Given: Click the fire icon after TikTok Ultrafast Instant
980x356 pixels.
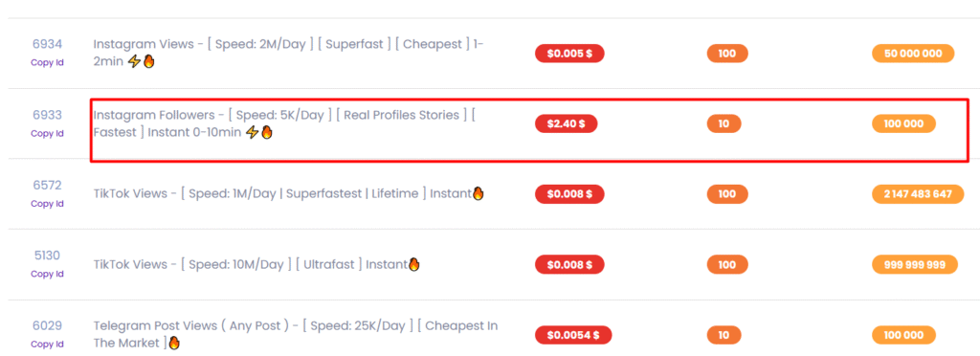Looking at the screenshot, I should click(413, 264).
